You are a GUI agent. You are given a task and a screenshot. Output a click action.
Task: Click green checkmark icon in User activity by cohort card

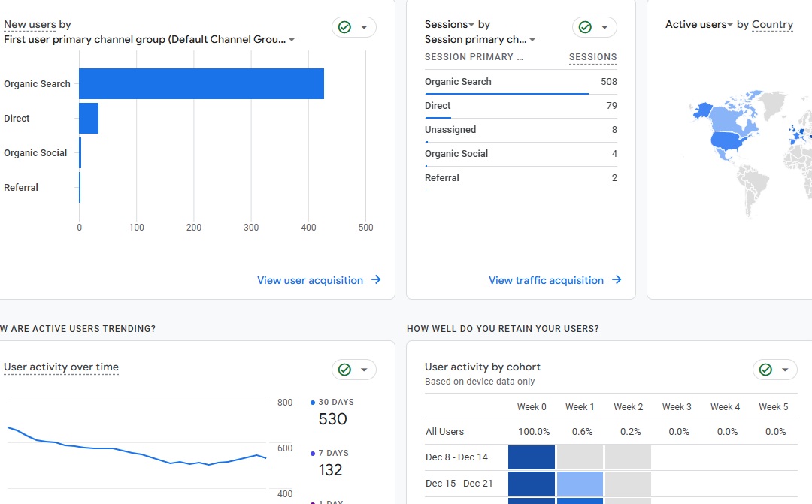[x=765, y=370]
